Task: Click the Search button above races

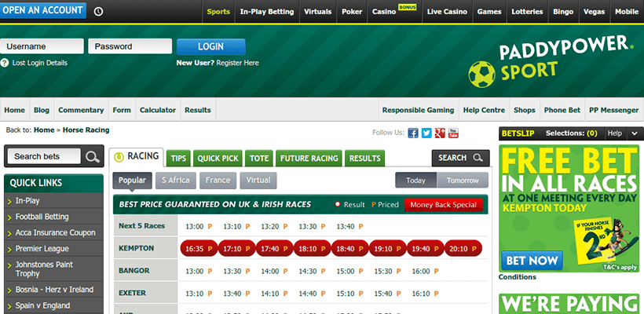Action: [x=460, y=158]
